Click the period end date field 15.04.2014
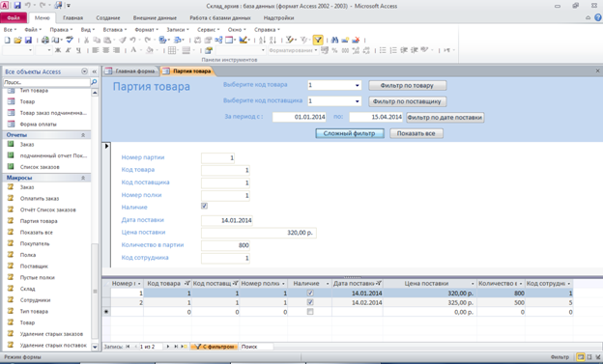This screenshot has height=364, width=603. coord(376,117)
